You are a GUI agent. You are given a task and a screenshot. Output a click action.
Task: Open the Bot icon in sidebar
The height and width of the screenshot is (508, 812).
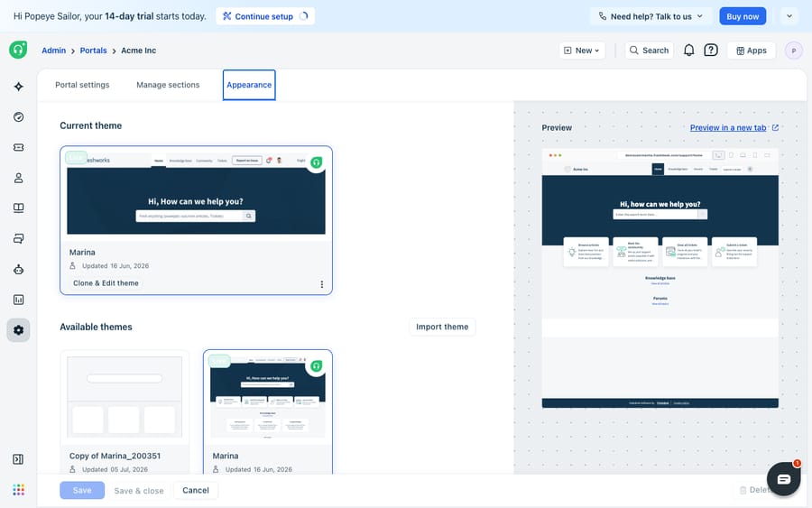(x=19, y=269)
